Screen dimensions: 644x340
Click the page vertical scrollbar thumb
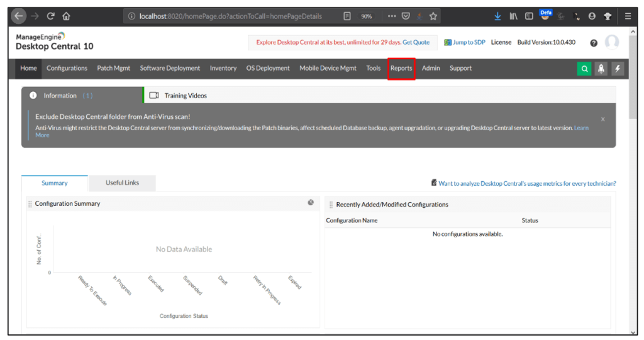click(633, 78)
